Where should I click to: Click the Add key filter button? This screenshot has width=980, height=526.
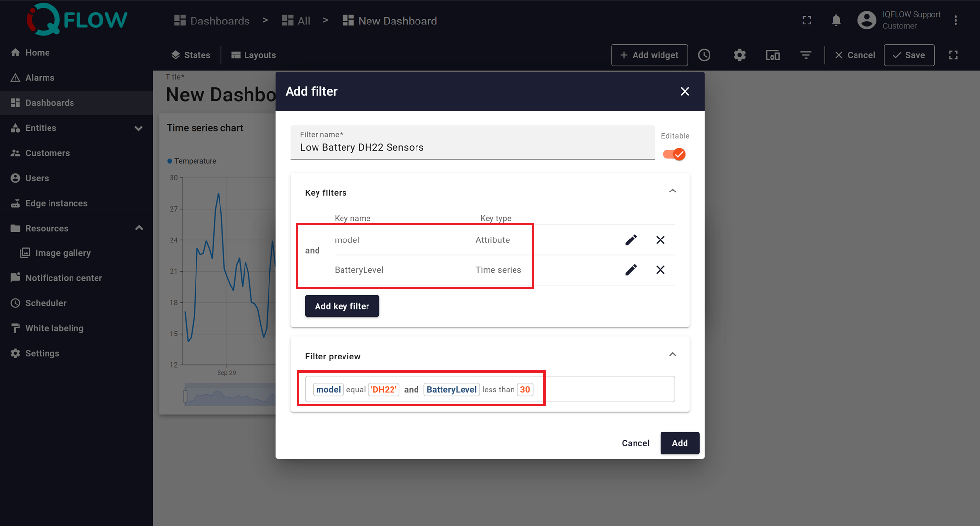pos(342,306)
